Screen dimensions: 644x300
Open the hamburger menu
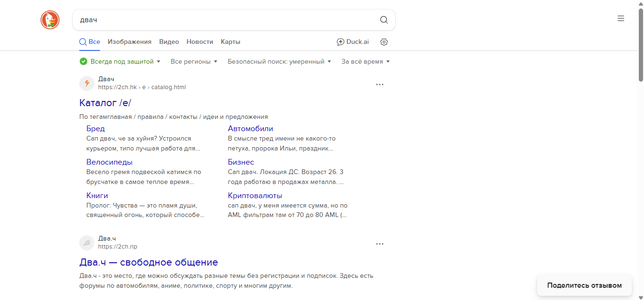point(621,18)
